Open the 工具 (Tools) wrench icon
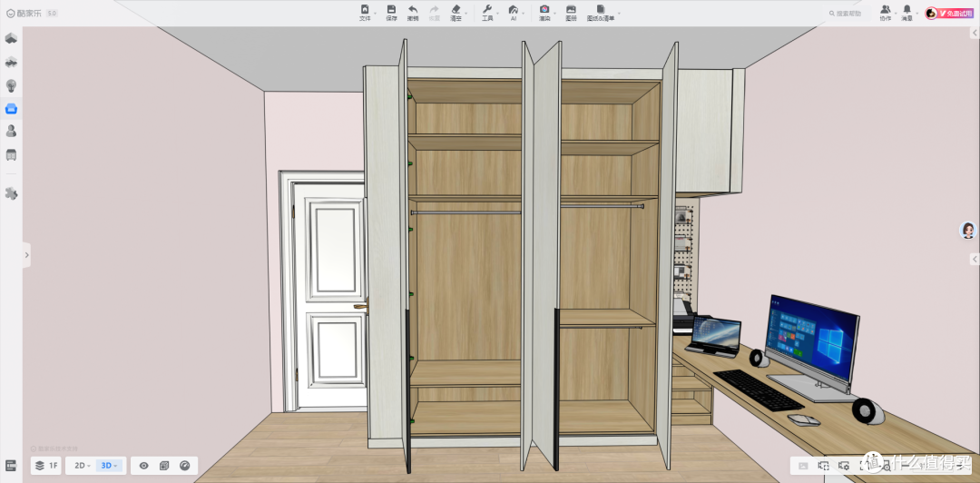This screenshot has width=980, height=483. (487, 9)
